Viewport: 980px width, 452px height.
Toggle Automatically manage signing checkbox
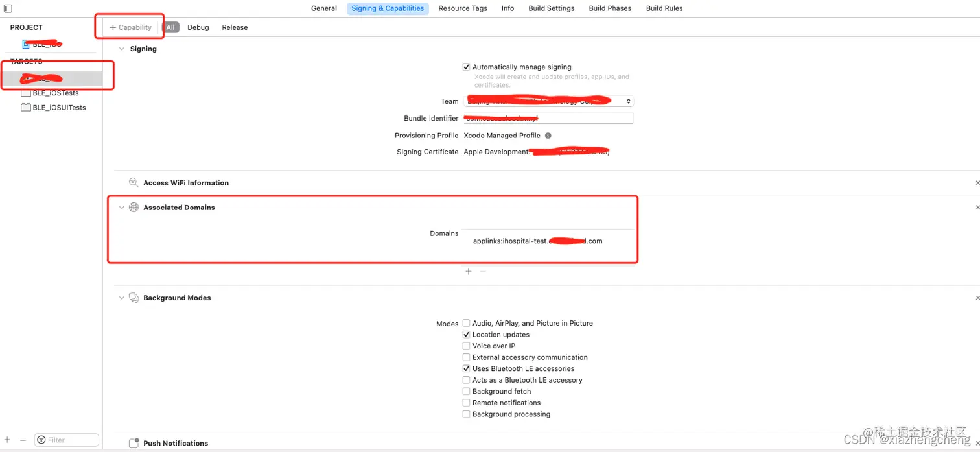click(466, 67)
